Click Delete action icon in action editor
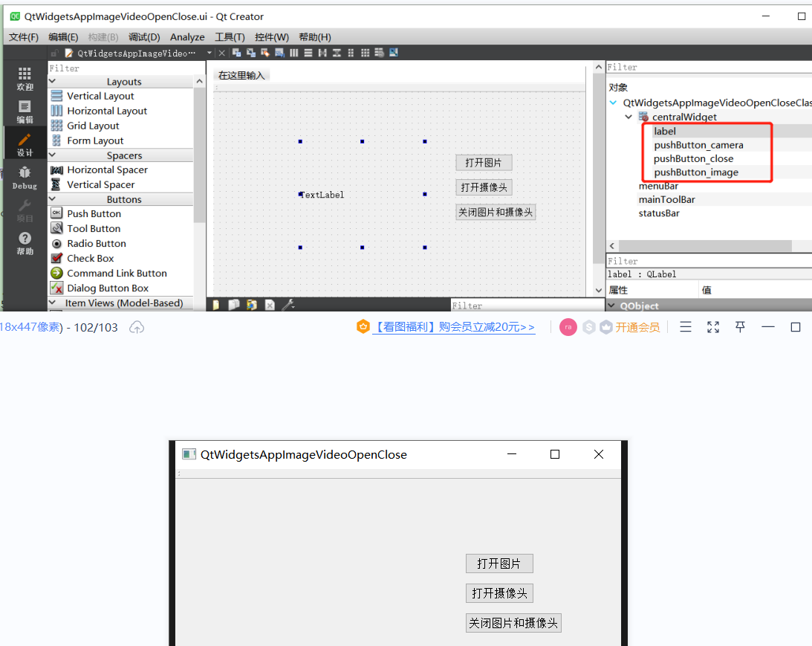 (x=270, y=305)
